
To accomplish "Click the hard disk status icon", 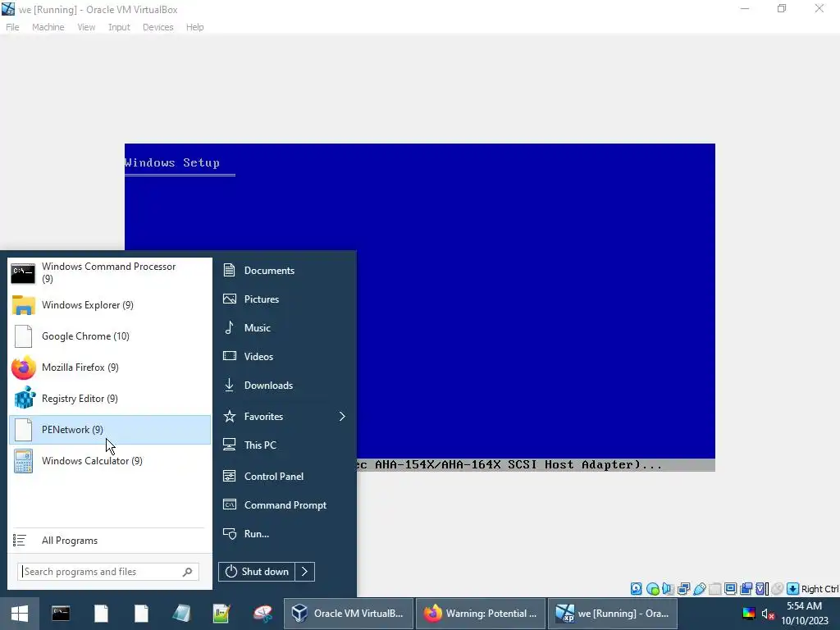I will tap(636, 589).
